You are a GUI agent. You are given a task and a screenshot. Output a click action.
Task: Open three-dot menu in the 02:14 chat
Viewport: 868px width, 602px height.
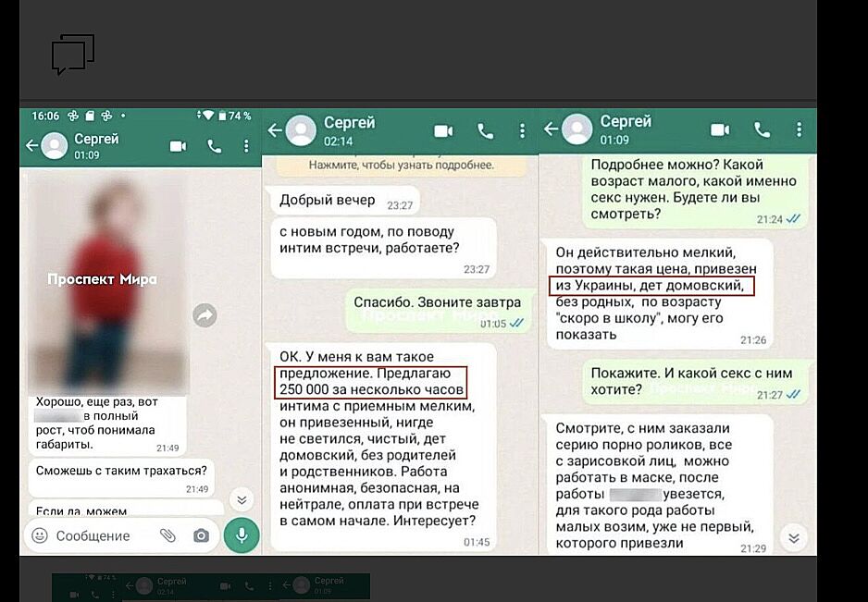point(523,131)
